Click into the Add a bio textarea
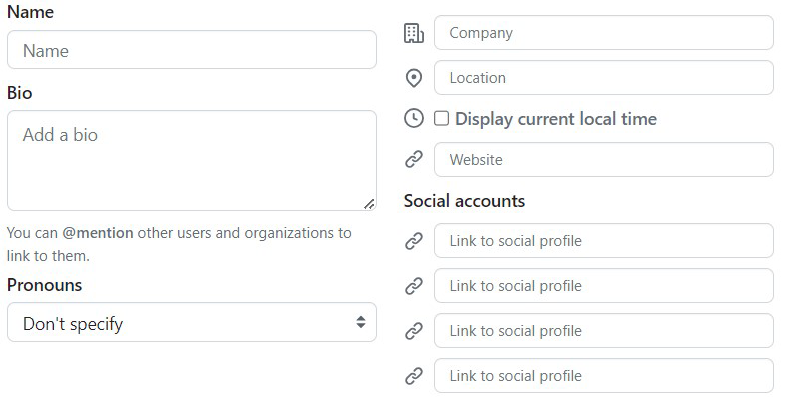The width and height of the screenshot is (794, 411). [191, 160]
